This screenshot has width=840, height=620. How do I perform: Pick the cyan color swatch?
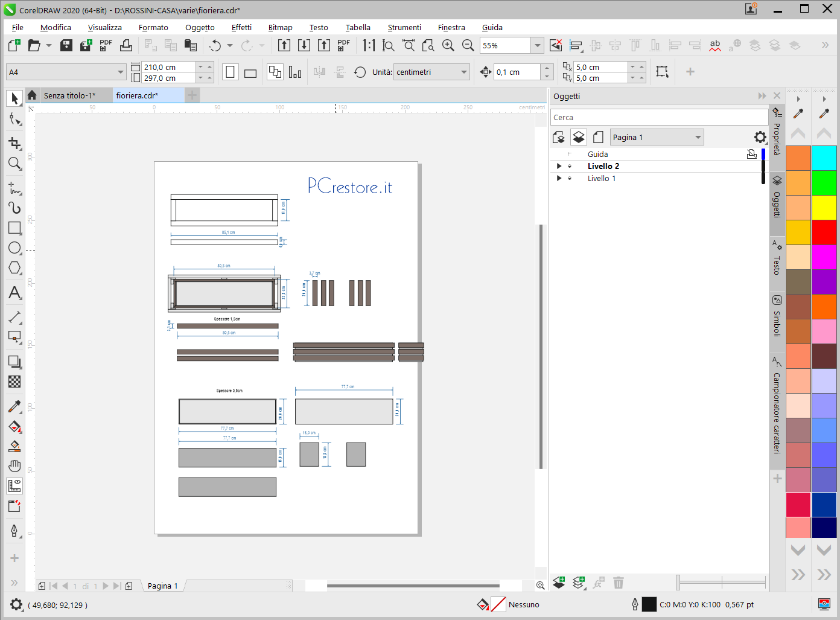(x=824, y=158)
